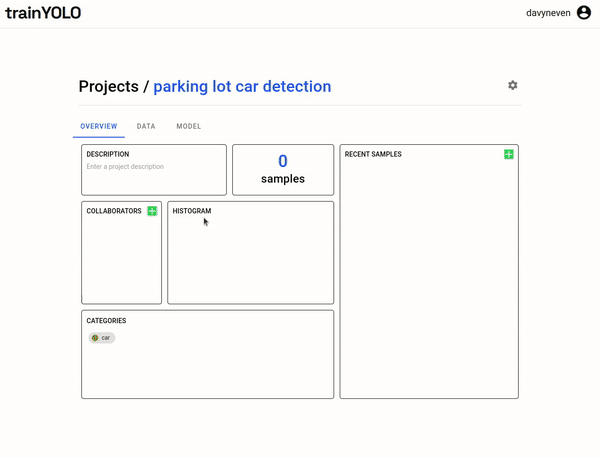The image size is (600, 458).
Task: Click the Recent Samples heading
Action: tap(373, 154)
